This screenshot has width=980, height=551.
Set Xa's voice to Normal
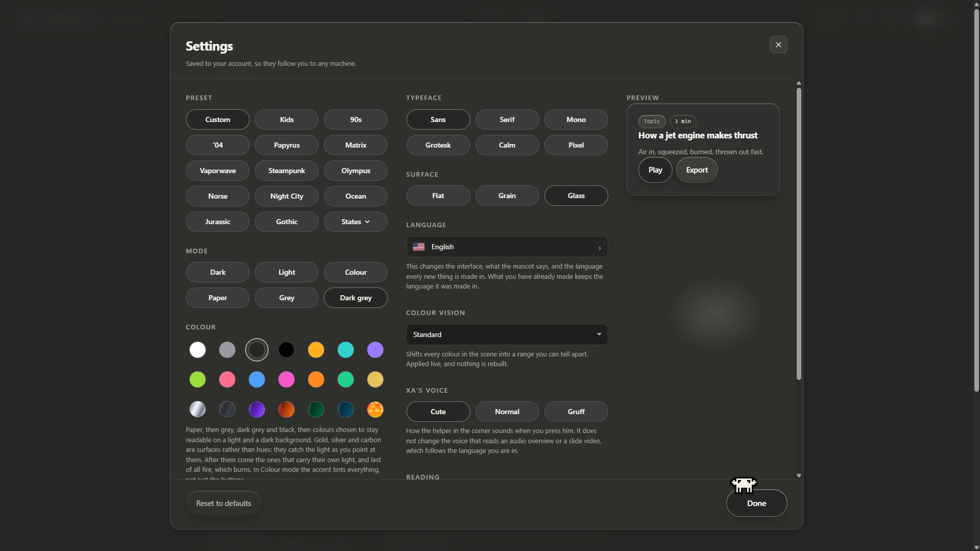tap(507, 412)
